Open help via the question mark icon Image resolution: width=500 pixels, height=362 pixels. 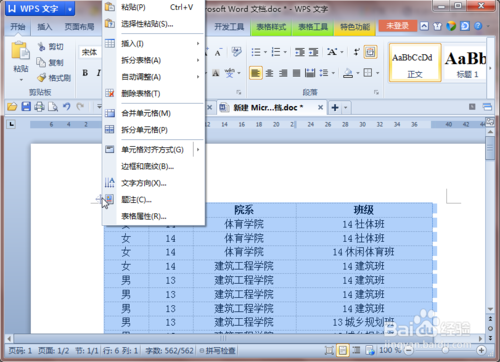(478, 26)
